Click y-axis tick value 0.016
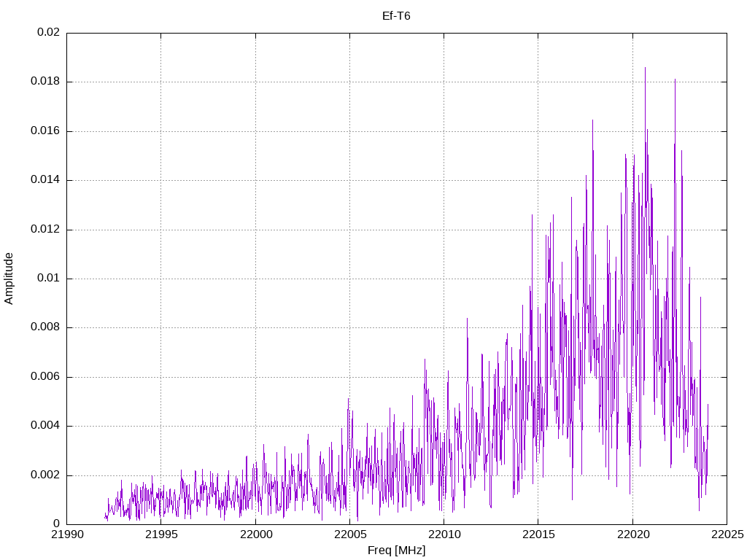This screenshot has width=747, height=560. tap(46, 131)
